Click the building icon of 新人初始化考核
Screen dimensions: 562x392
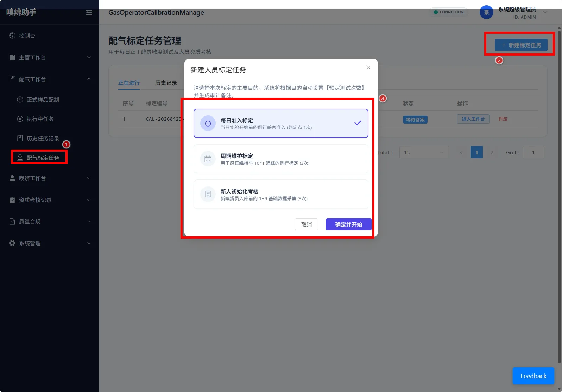[208, 194]
